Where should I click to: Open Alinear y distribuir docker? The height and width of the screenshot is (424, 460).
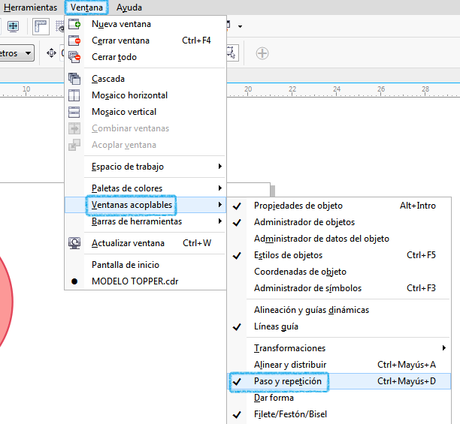[339, 365]
